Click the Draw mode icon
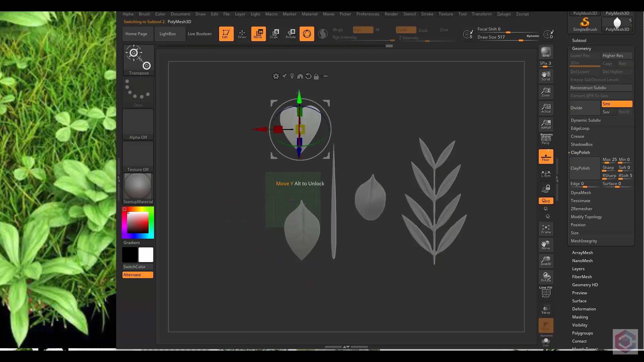This screenshot has height=362, width=644. point(242,34)
